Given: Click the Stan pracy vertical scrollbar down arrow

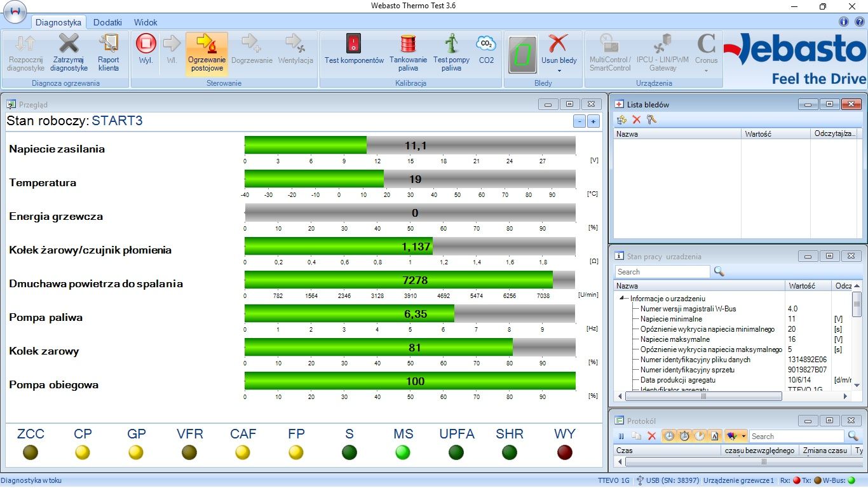Looking at the screenshot, I should pyautogui.click(x=857, y=384).
